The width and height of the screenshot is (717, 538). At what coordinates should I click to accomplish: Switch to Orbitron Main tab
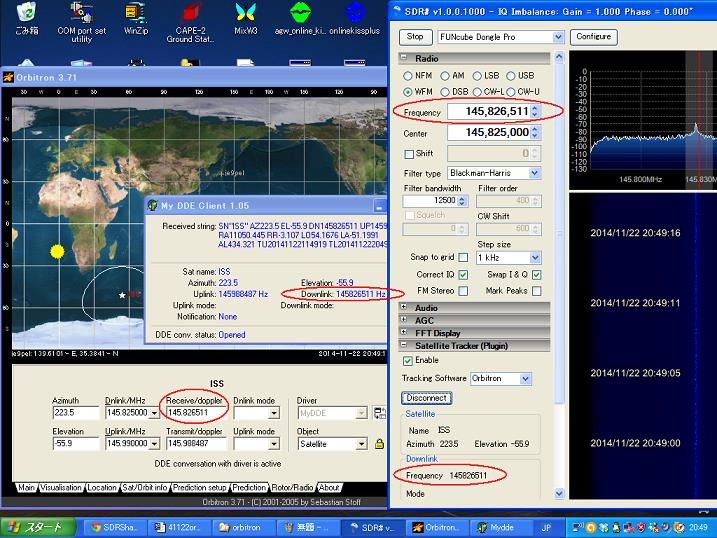[26, 488]
